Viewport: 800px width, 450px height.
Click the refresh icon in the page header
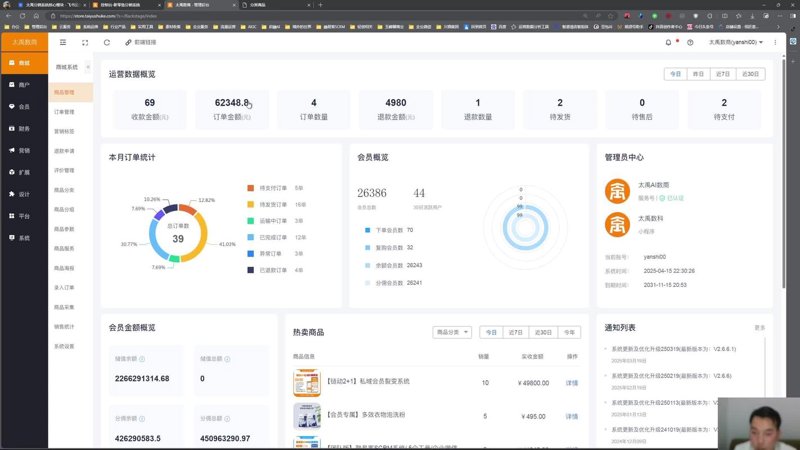[x=107, y=42]
